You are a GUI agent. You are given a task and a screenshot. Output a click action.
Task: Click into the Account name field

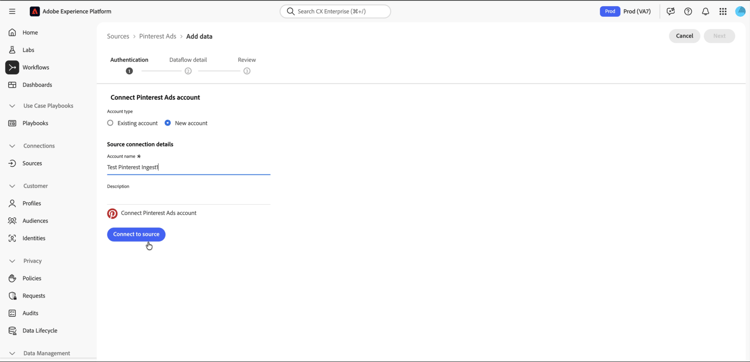[188, 167]
